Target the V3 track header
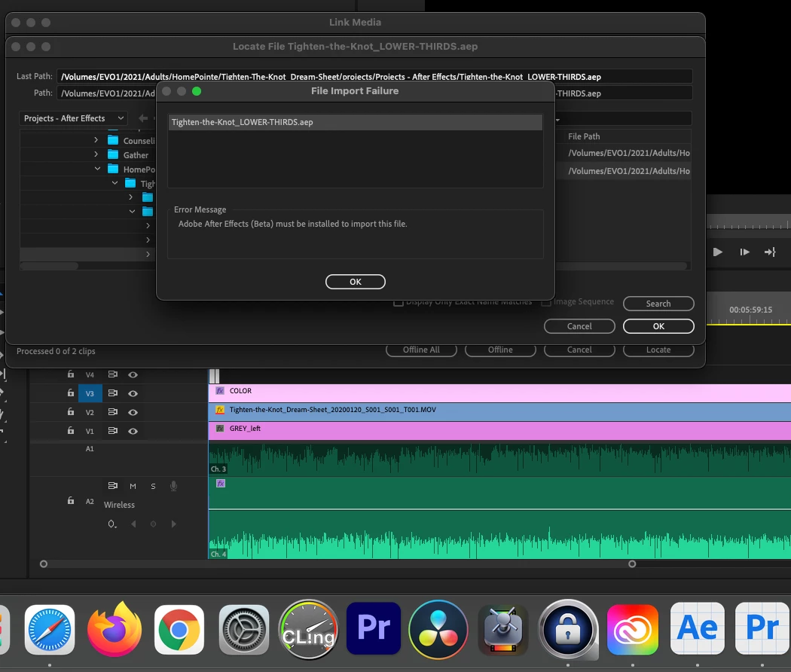 90,393
